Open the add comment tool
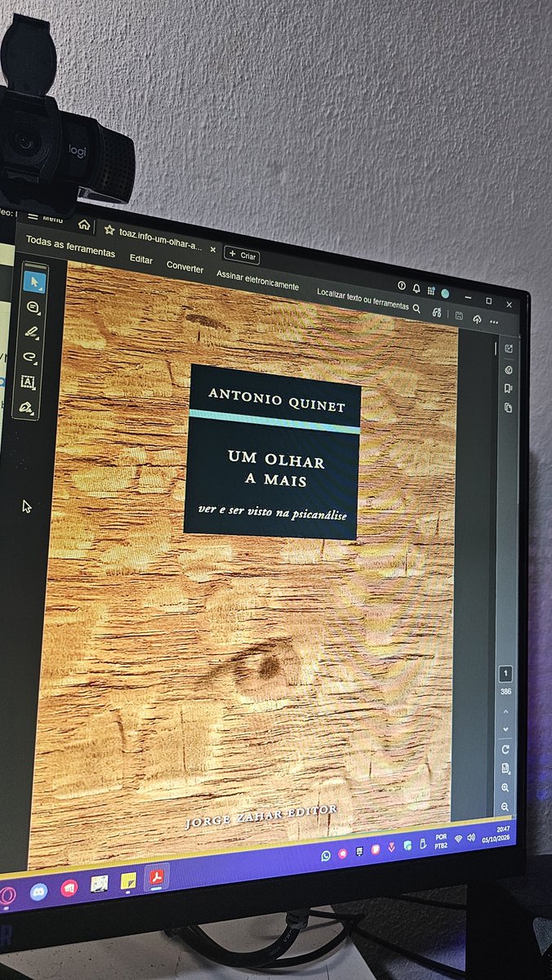The width and height of the screenshot is (552, 980). [34, 308]
